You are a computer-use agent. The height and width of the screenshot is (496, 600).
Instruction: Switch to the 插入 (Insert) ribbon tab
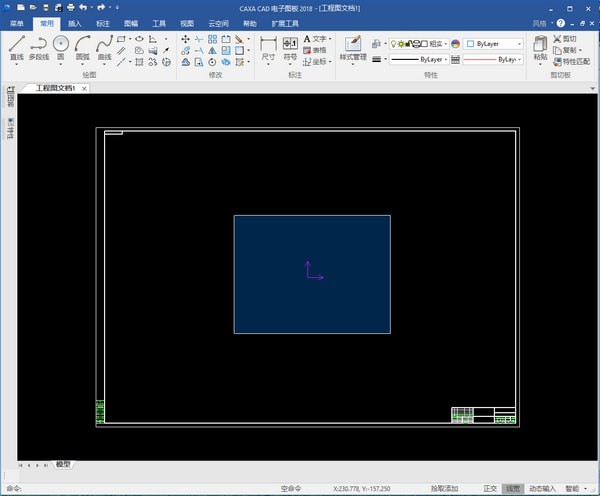[x=75, y=22]
